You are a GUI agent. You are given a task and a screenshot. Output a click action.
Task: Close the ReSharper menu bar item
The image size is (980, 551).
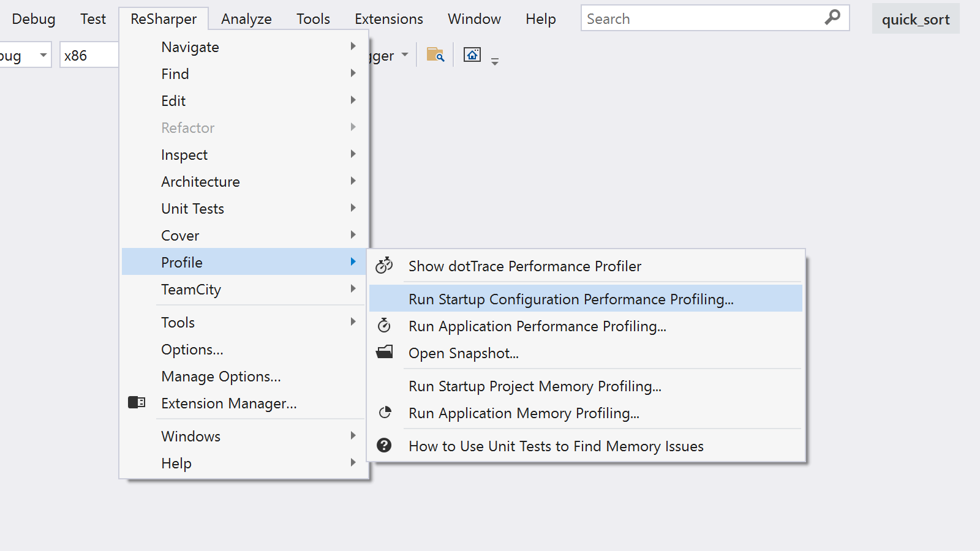pyautogui.click(x=164, y=19)
